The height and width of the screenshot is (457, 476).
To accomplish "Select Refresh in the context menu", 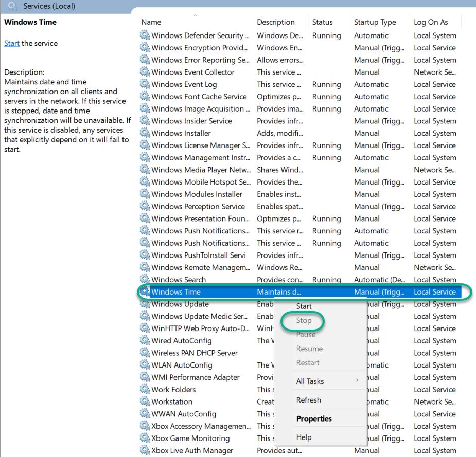I will point(308,400).
